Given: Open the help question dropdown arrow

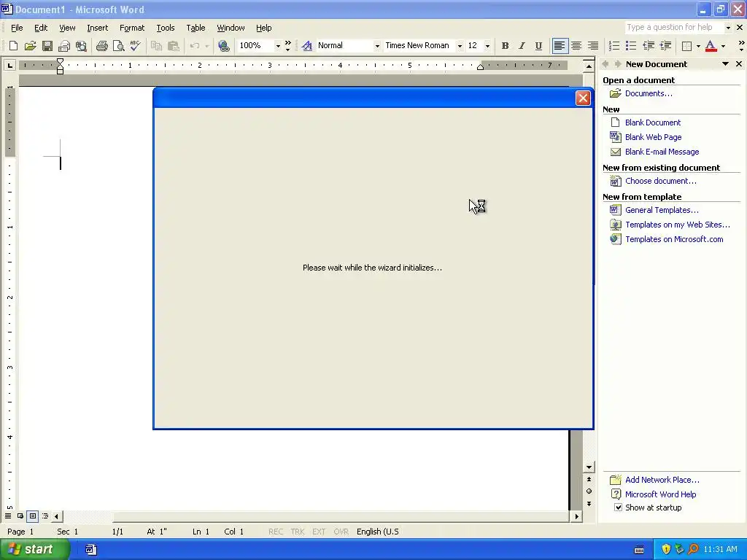Looking at the screenshot, I should tap(728, 28).
